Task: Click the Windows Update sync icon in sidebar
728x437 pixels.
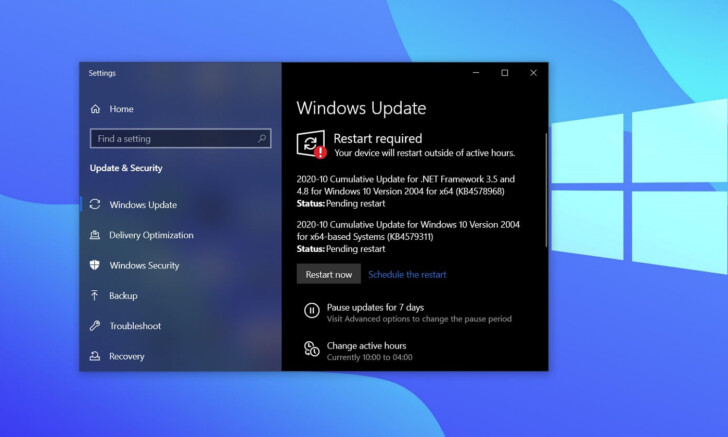Action: [x=95, y=204]
